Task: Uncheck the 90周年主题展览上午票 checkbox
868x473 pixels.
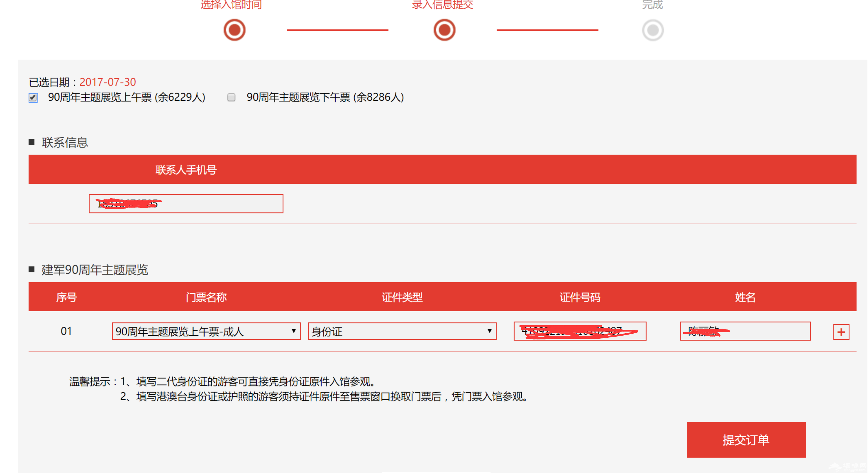Action: coord(33,98)
